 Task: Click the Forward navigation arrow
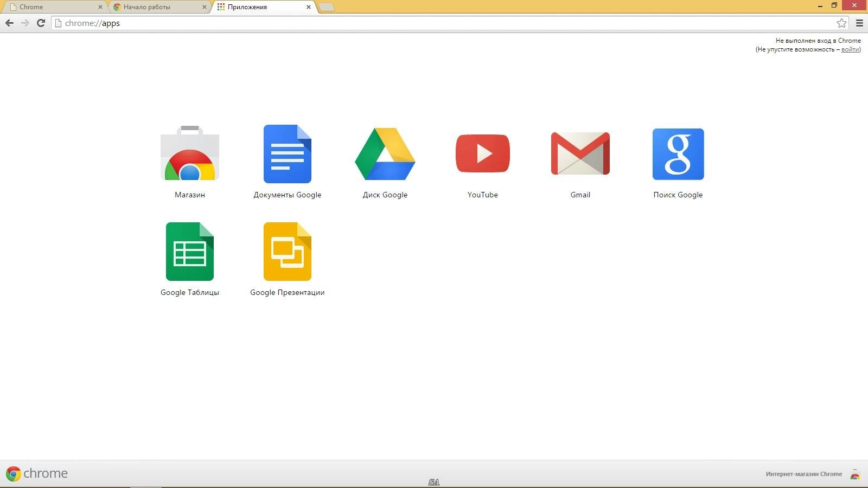25,23
